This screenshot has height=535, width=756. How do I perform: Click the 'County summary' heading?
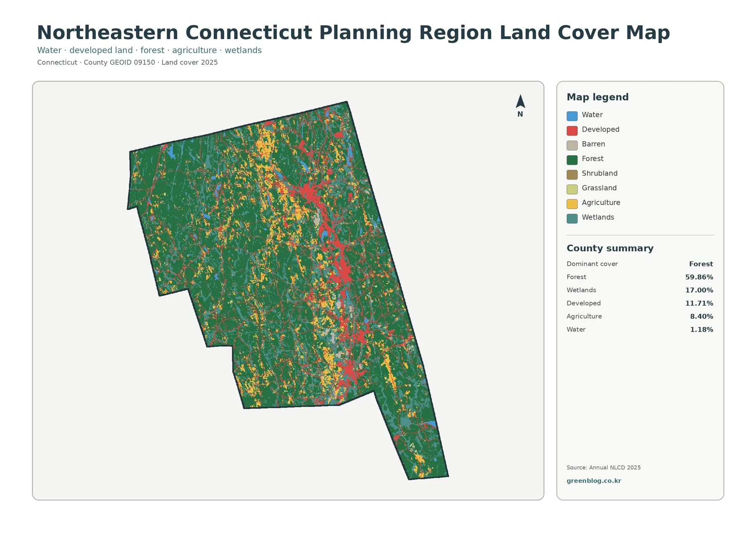610,248
